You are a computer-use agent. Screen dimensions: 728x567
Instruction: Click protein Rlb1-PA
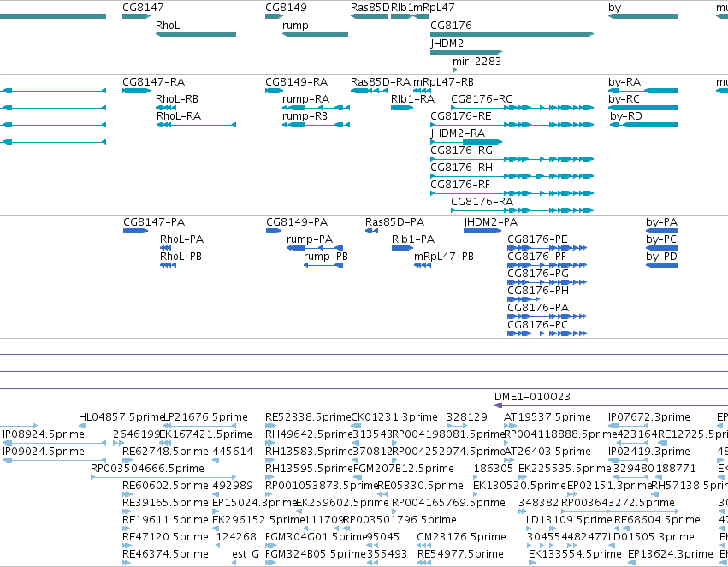(413, 239)
